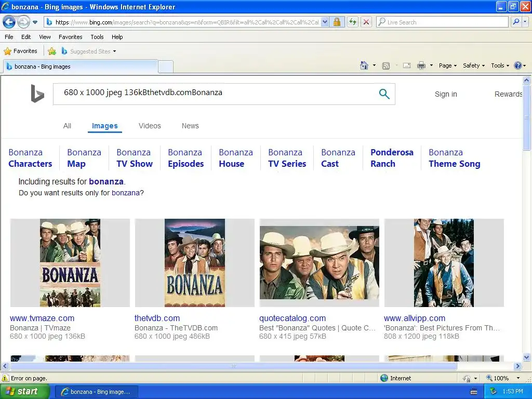This screenshot has height=399, width=532.
Task: Open the quotecatalog Bonanza cast thumbnail
Action: pos(320,263)
